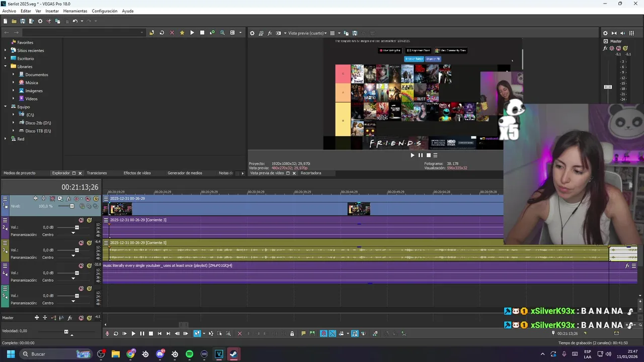This screenshot has height=362, width=644.
Task: Expand the Disco 2tb (D:\) drive
Action: (14, 123)
